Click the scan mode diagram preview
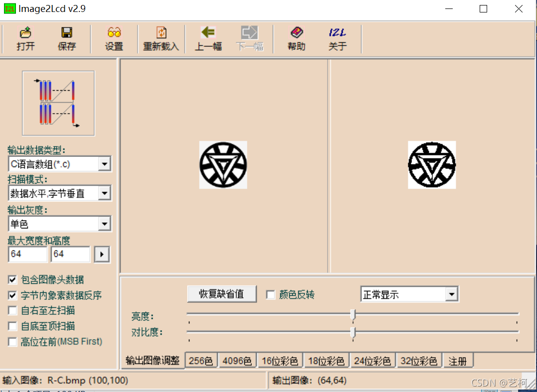 [x=58, y=103]
